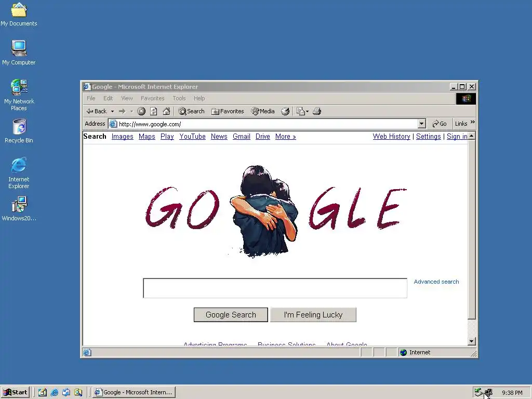
Task: Open My Documents desktop icon
Action: coord(19,14)
